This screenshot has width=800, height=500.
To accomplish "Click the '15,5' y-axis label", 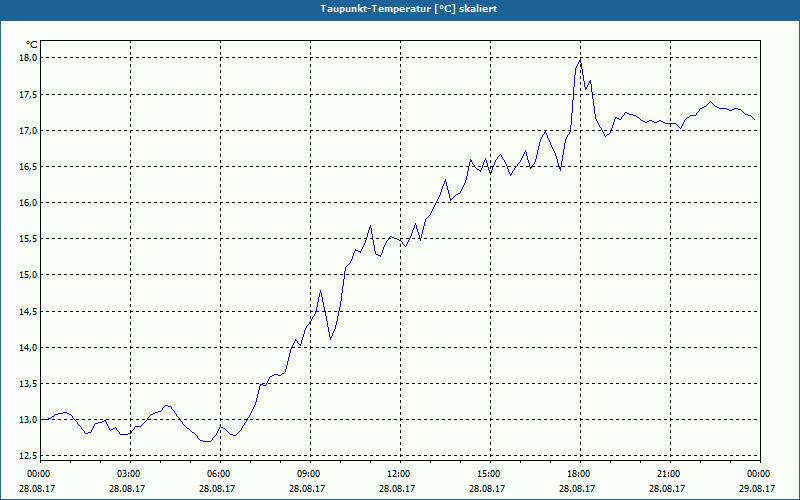I will point(29,239).
